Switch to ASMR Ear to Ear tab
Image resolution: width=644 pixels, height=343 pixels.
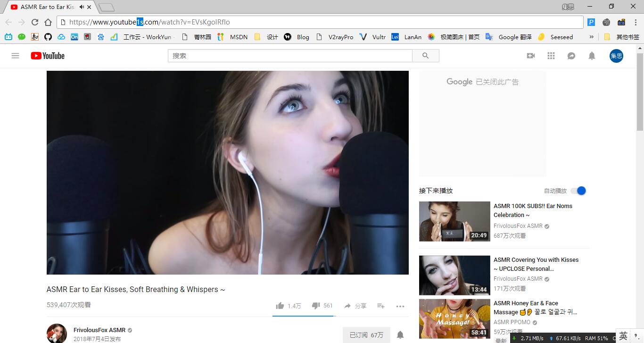[49, 7]
